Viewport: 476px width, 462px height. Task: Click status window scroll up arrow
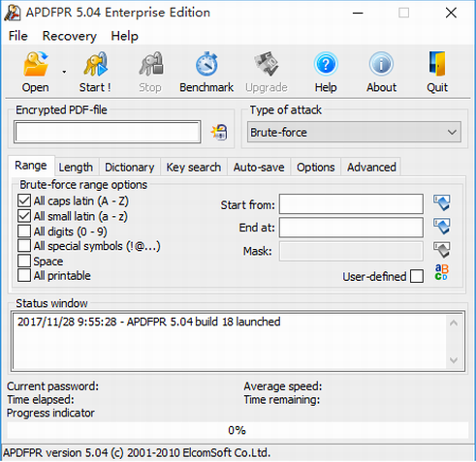pyautogui.click(x=454, y=323)
